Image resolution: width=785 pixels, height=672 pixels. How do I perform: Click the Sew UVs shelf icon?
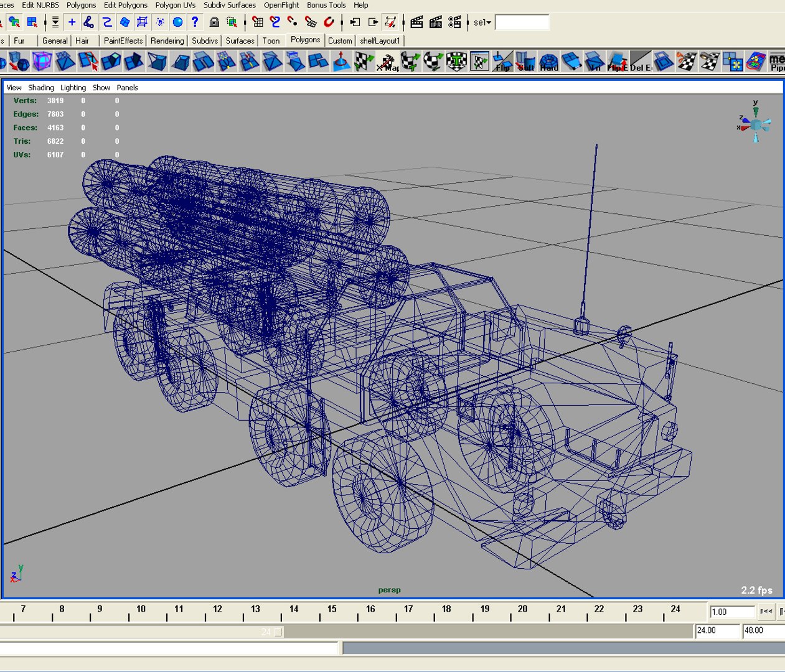pos(710,62)
